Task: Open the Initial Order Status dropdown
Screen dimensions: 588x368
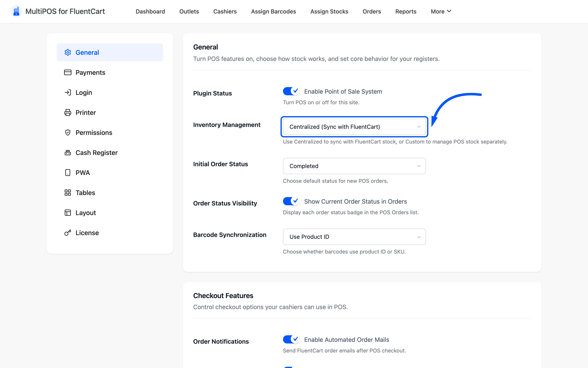Action: (x=354, y=166)
